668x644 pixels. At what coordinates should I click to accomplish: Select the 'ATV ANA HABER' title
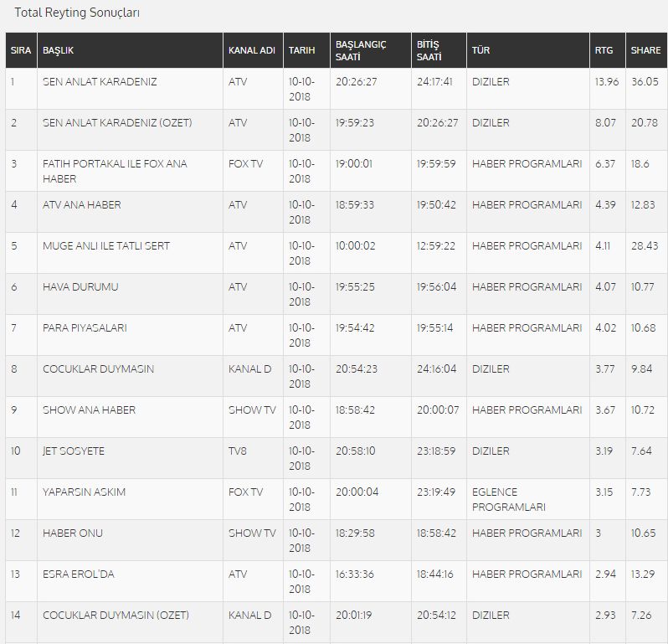pos(82,205)
